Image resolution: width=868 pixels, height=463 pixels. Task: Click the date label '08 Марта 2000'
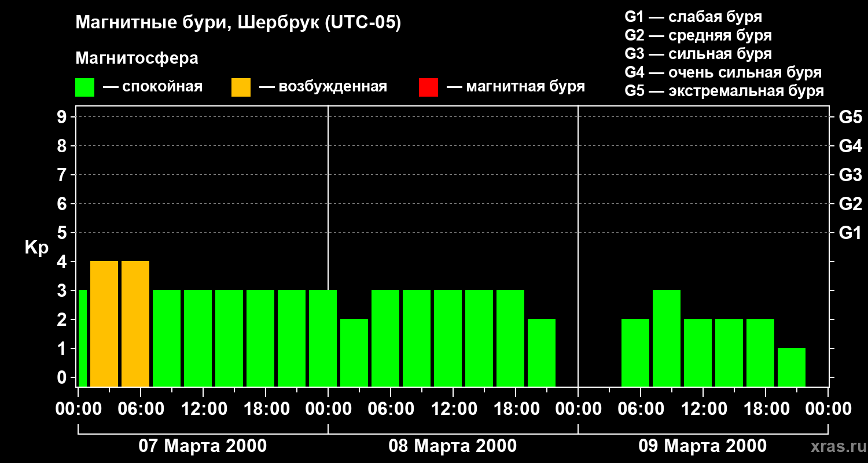pos(453,446)
